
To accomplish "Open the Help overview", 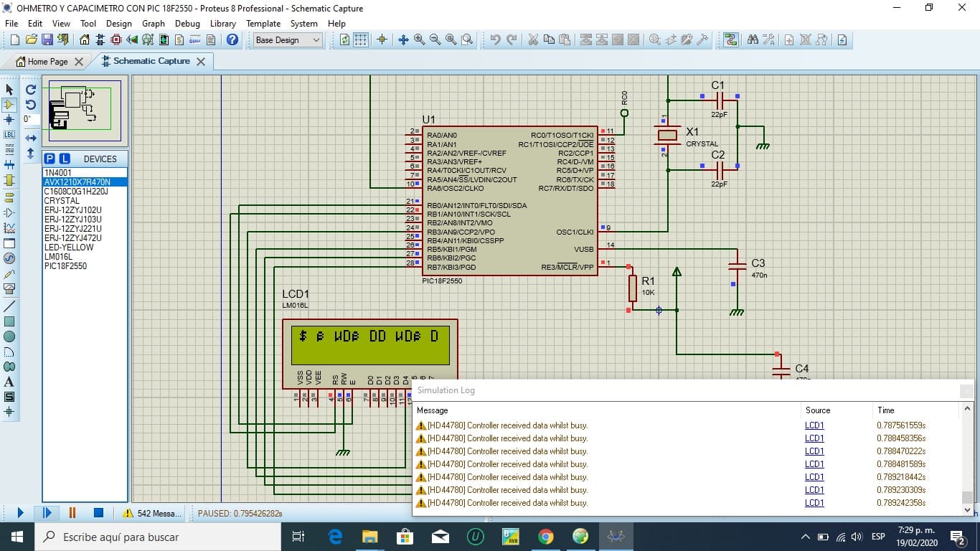I will (x=232, y=40).
